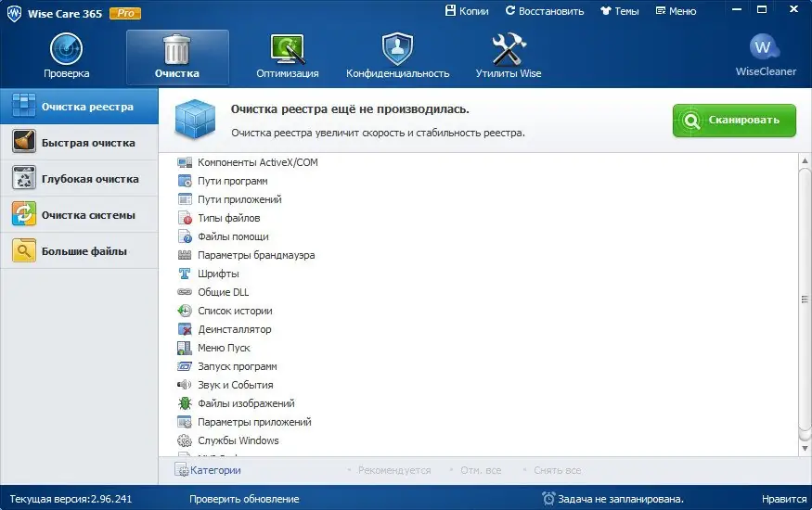Switch to Быстрая очистка sidebar tab

coord(79,142)
